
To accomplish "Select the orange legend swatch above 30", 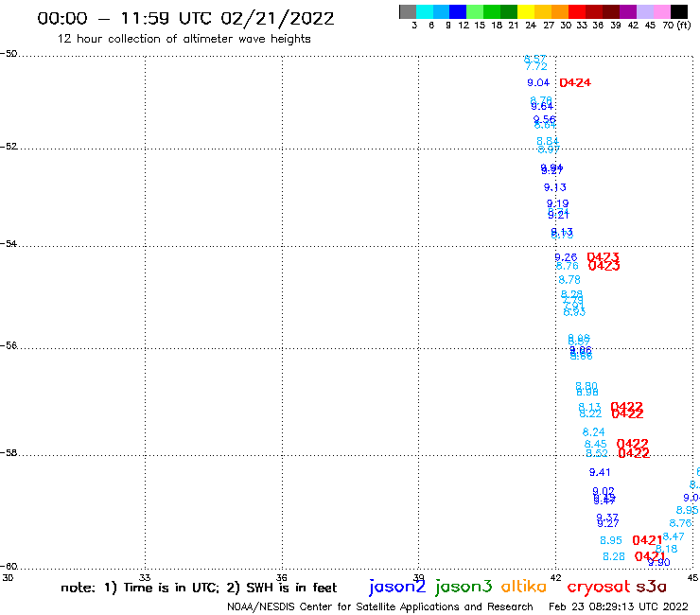I will [x=560, y=11].
